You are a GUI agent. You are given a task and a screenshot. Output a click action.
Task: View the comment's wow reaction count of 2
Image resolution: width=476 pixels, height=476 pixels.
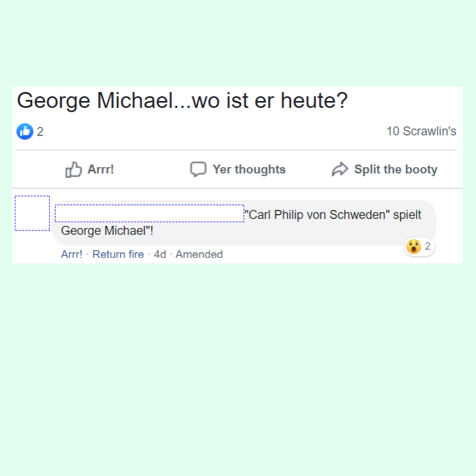click(x=427, y=246)
